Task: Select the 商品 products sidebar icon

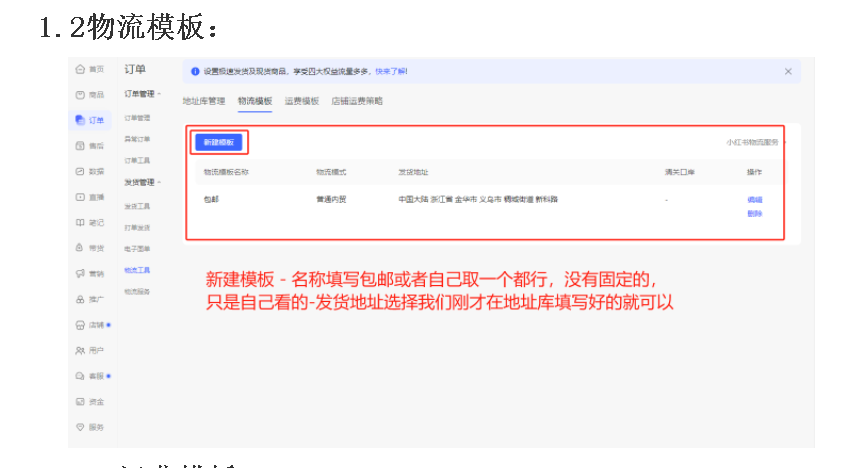Action: click(80, 94)
